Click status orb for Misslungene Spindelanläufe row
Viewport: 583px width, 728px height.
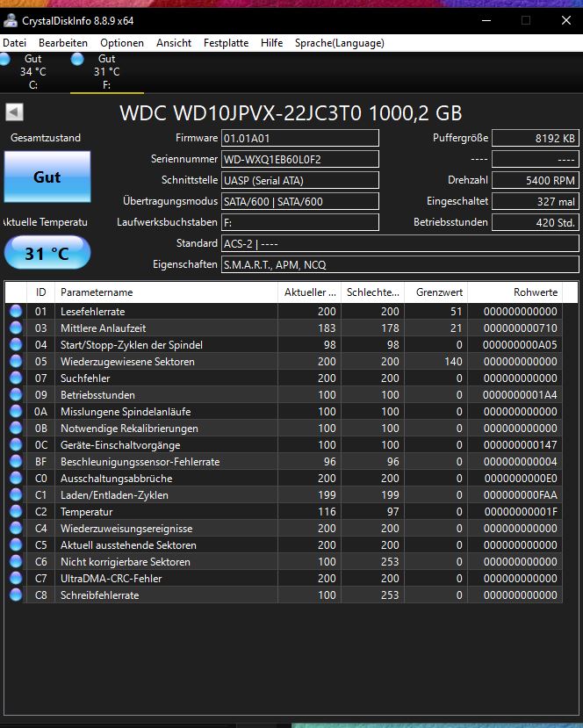click(x=16, y=412)
